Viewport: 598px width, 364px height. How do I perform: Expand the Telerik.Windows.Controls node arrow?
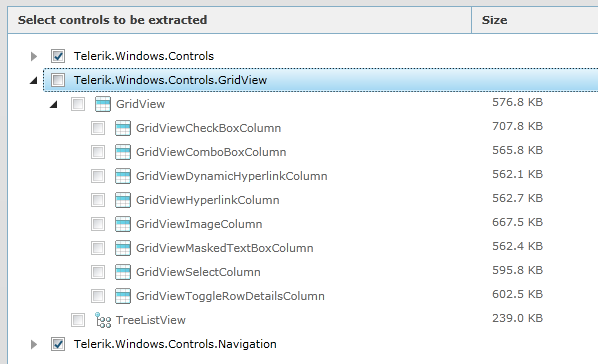click(34, 56)
